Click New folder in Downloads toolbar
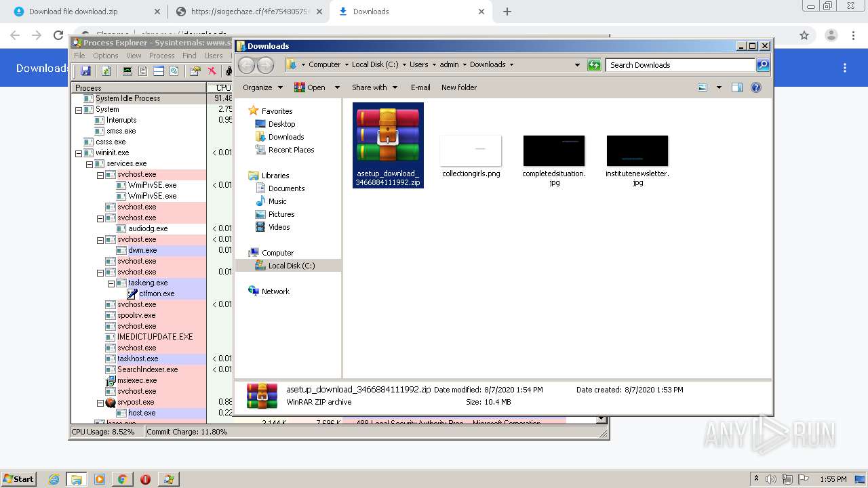Screen dimensions: 868x488 click(x=459, y=87)
